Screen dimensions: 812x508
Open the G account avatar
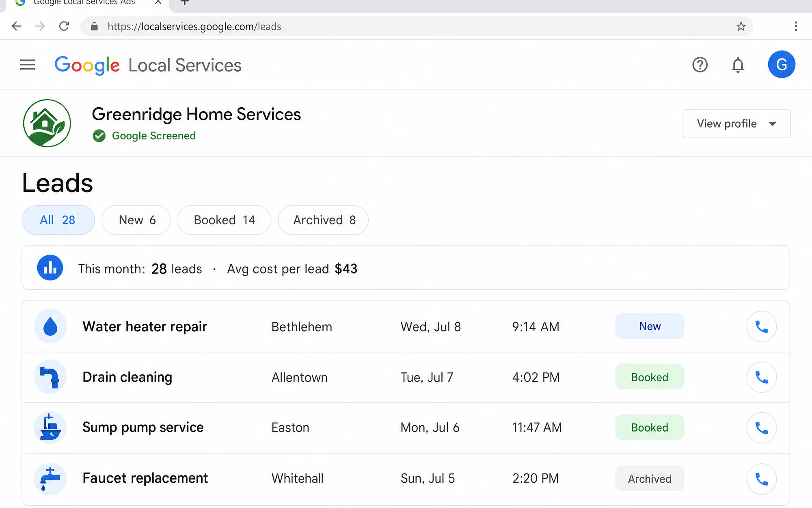coord(782,64)
